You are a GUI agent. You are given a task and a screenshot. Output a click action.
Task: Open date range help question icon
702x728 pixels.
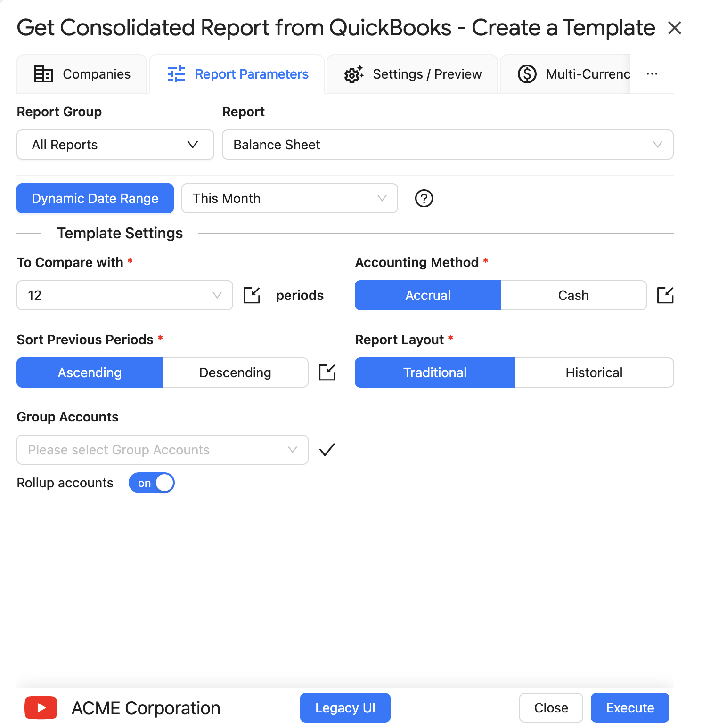click(x=424, y=198)
